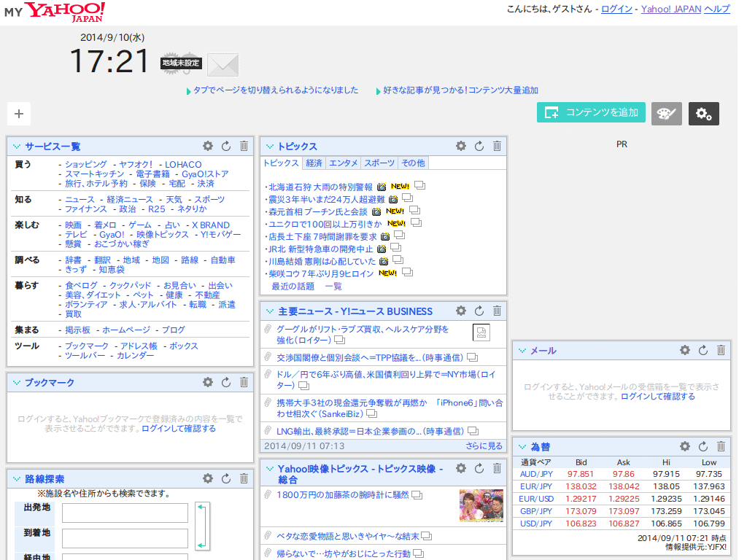Open the 一覧 link under topics
The height and width of the screenshot is (560, 747).
333,286
